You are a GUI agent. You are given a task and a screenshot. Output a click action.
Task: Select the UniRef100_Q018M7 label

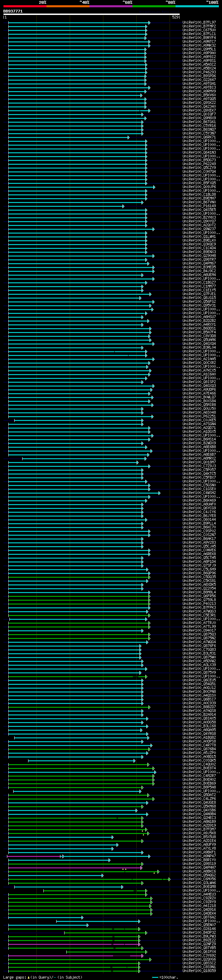[199, 462]
